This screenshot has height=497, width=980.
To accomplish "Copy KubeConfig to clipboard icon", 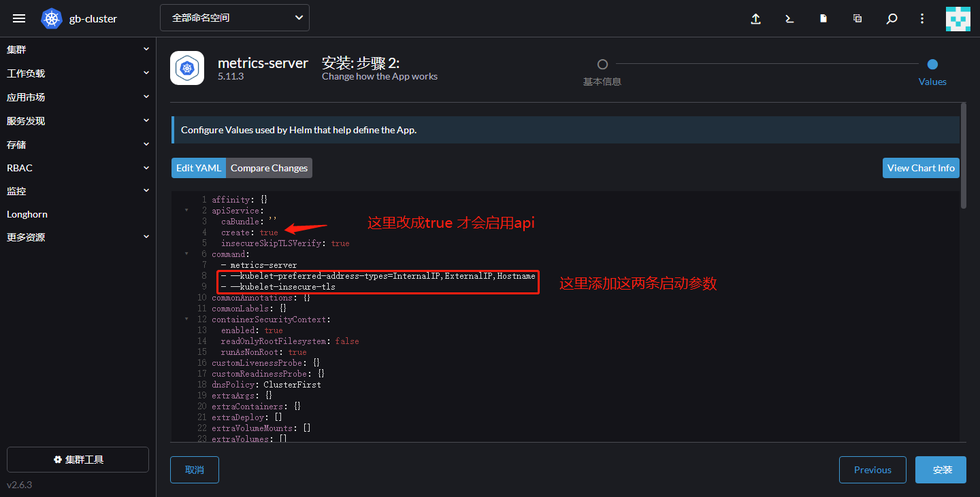I will 857,19.
